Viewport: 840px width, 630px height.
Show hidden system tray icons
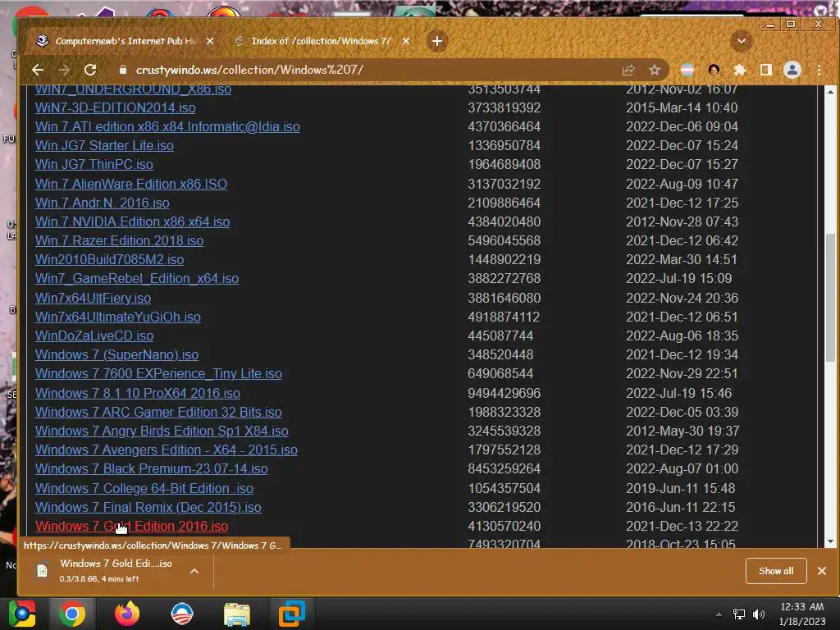tap(719, 614)
